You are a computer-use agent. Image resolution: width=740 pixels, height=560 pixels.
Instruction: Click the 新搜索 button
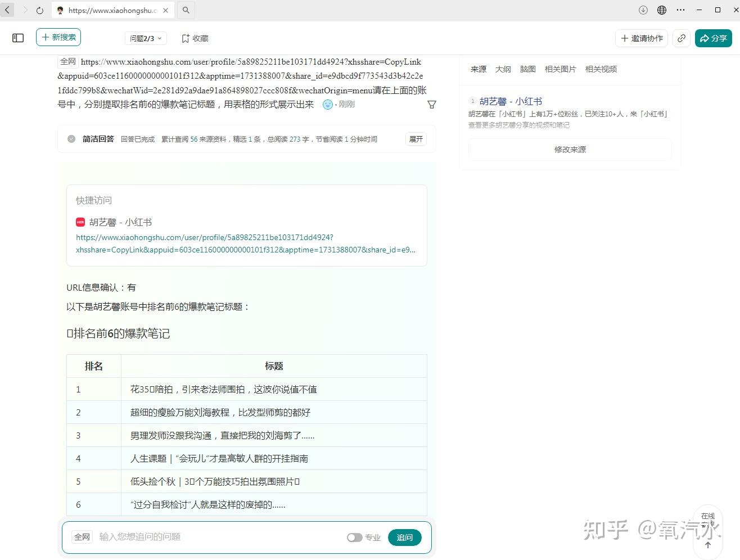(58, 37)
